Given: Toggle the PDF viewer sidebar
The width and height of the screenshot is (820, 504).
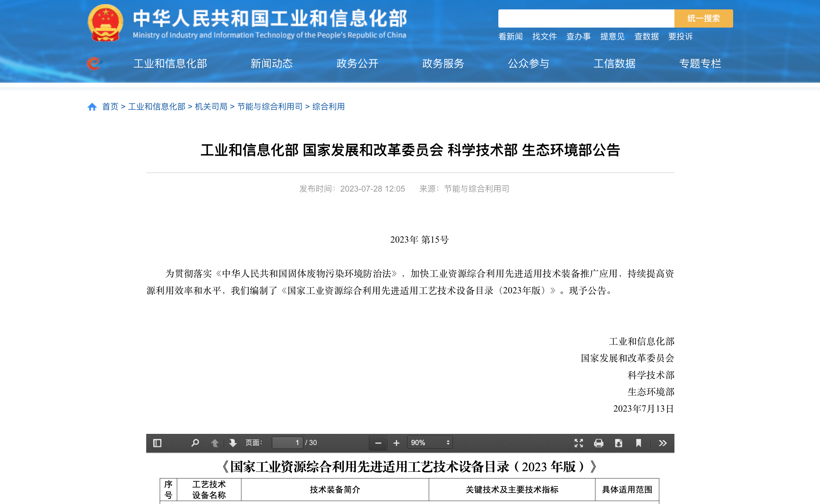Looking at the screenshot, I should point(157,443).
